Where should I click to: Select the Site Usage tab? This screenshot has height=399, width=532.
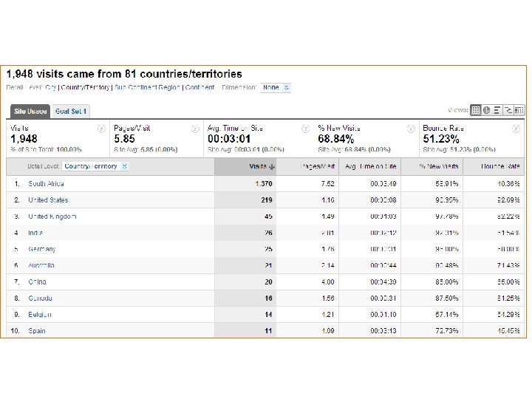30,112
